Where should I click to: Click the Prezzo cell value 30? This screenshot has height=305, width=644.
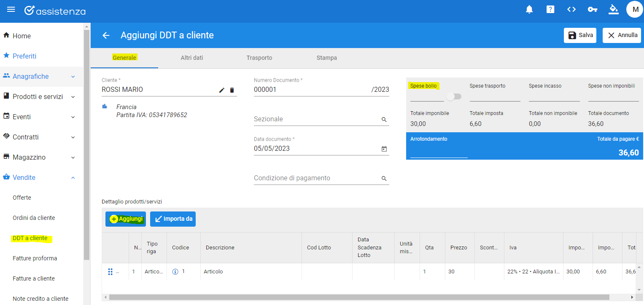click(460, 272)
